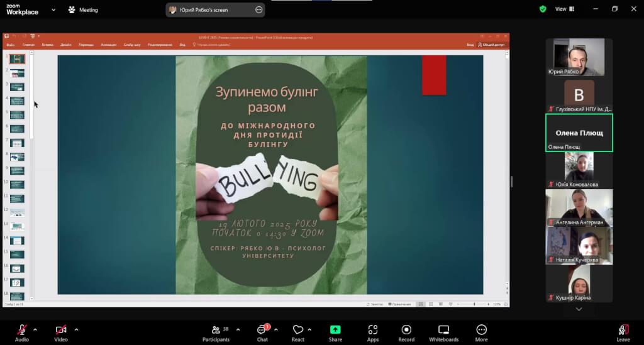
Task: Unmute the microphone Audio button
Action: 22,332
